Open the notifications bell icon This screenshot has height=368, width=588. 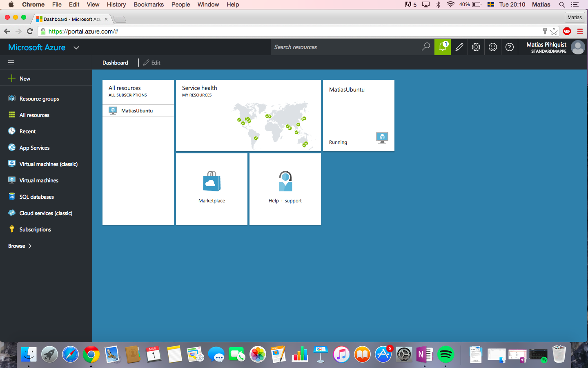tap(443, 47)
